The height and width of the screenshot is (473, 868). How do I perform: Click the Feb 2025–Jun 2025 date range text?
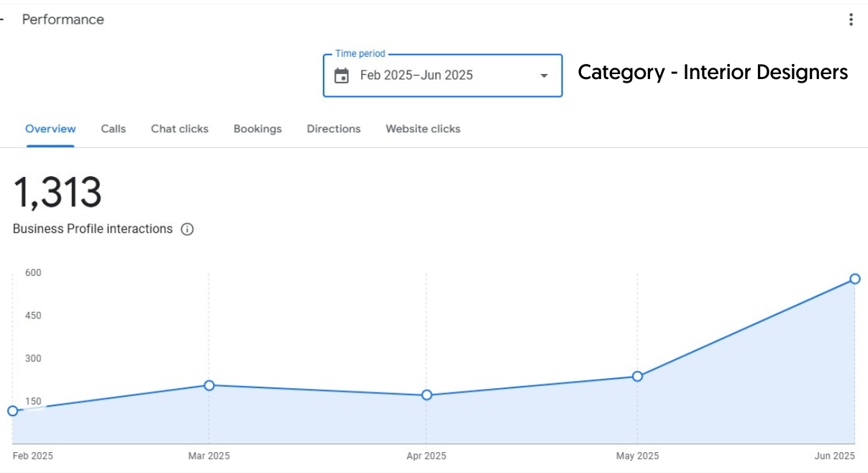pyautogui.click(x=416, y=75)
